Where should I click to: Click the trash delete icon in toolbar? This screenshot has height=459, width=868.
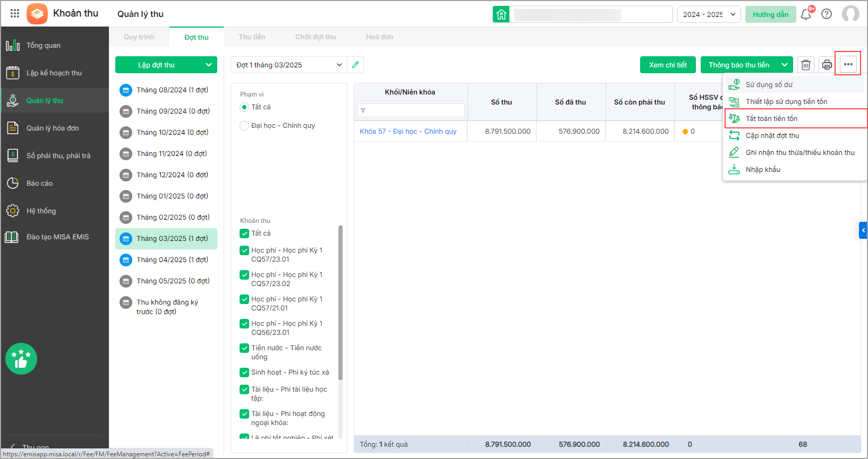(x=806, y=65)
